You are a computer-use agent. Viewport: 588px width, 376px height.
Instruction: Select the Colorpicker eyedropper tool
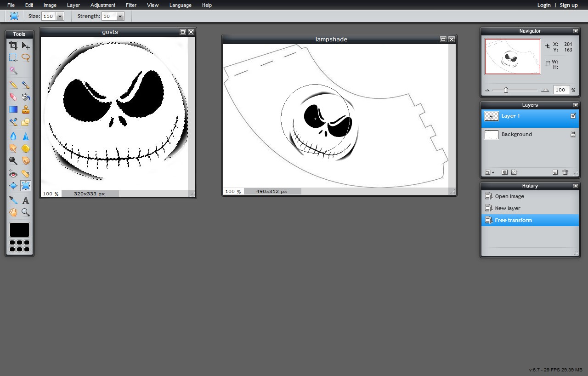click(x=13, y=200)
